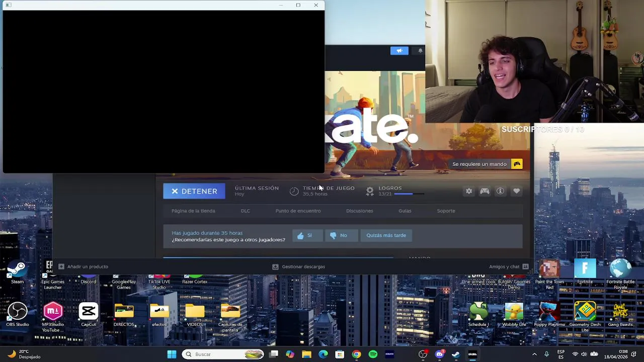This screenshot has height=362, width=644.
Task: Click the Buscar taskbar search box
Action: coord(223,354)
